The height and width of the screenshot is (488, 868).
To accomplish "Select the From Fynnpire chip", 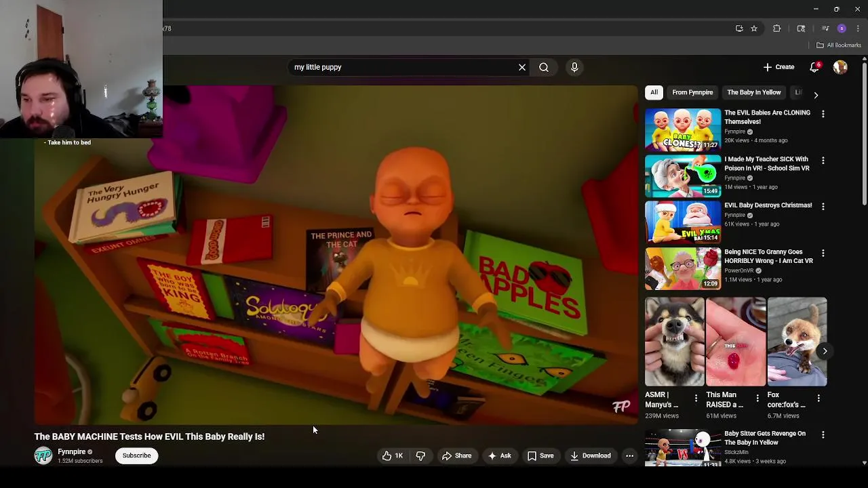I will (692, 92).
